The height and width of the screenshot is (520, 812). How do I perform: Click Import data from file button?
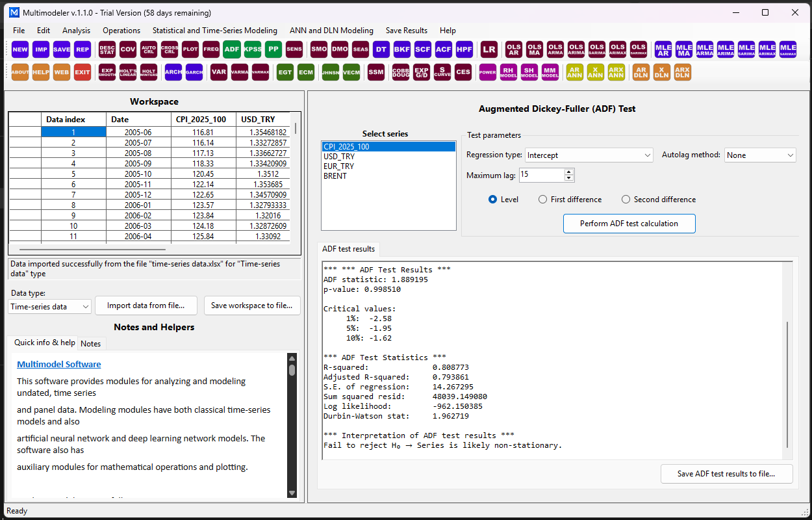[x=146, y=305]
